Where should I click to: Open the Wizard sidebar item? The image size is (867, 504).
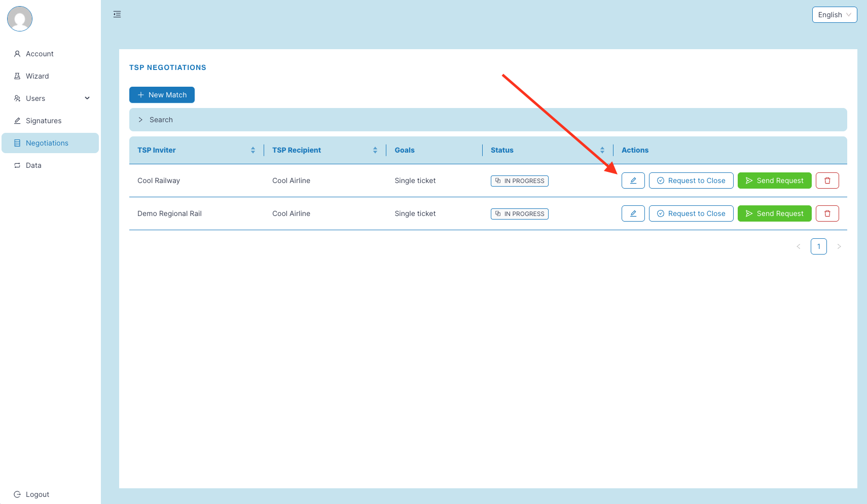pyautogui.click(x=38, y=76)
